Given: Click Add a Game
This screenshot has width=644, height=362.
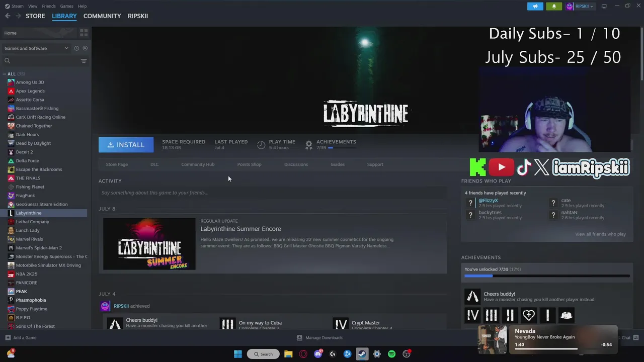Looking at the screenshot, I should pos(21,338).
